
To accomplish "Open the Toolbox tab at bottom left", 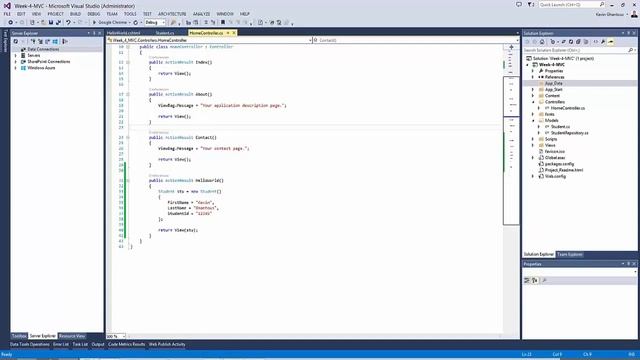I will click(19, 336).
